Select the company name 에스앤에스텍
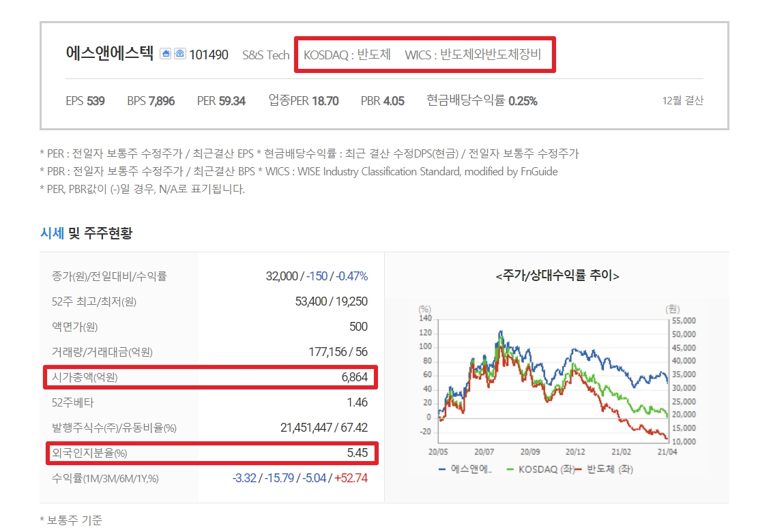The width and height of the screenshot is (758, 532). click(x=110, y=53)
